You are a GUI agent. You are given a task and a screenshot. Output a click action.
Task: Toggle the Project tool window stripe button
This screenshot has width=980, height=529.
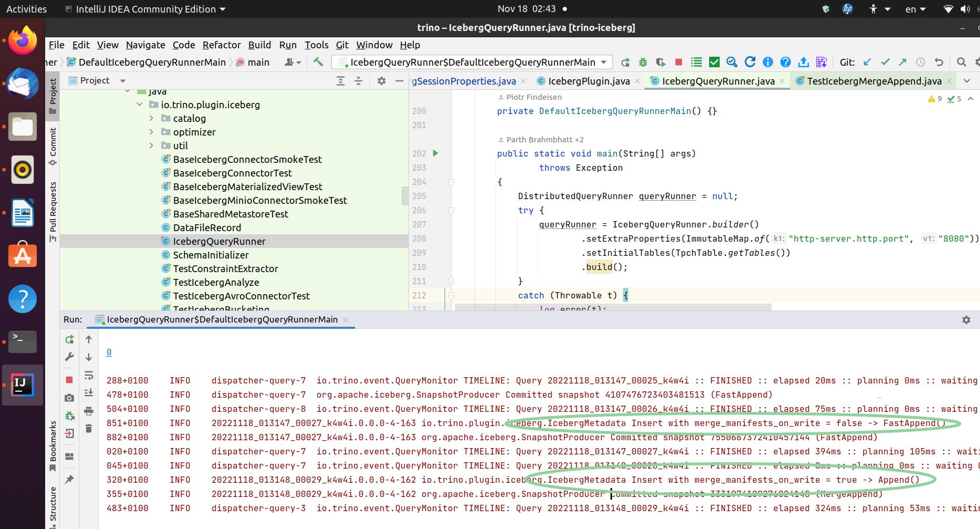pos(52,96)
